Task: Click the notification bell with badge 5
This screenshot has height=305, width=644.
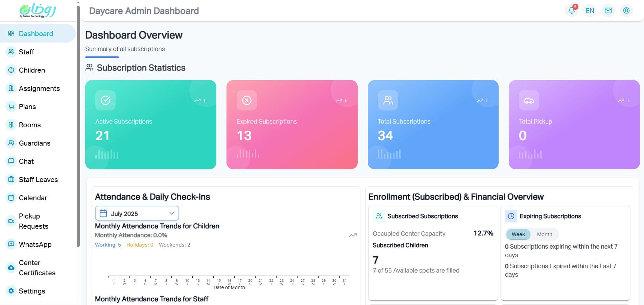Action: point(571,10)
